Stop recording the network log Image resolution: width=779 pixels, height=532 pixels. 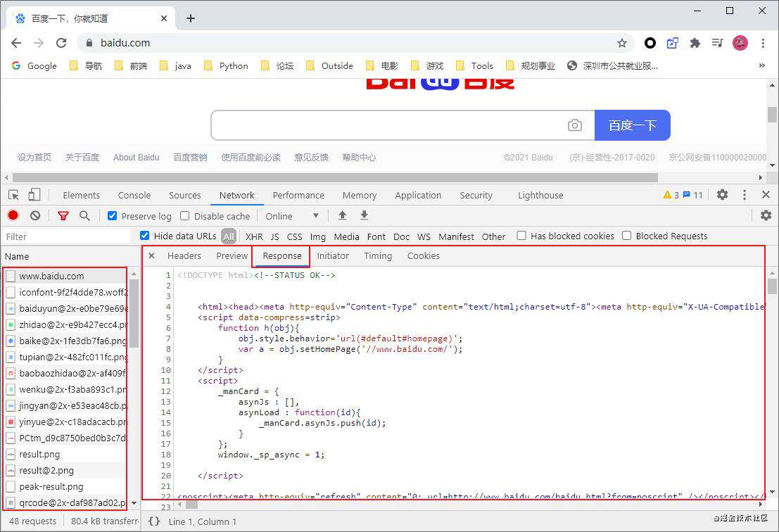pyautogui.click(x=13, y=215)
